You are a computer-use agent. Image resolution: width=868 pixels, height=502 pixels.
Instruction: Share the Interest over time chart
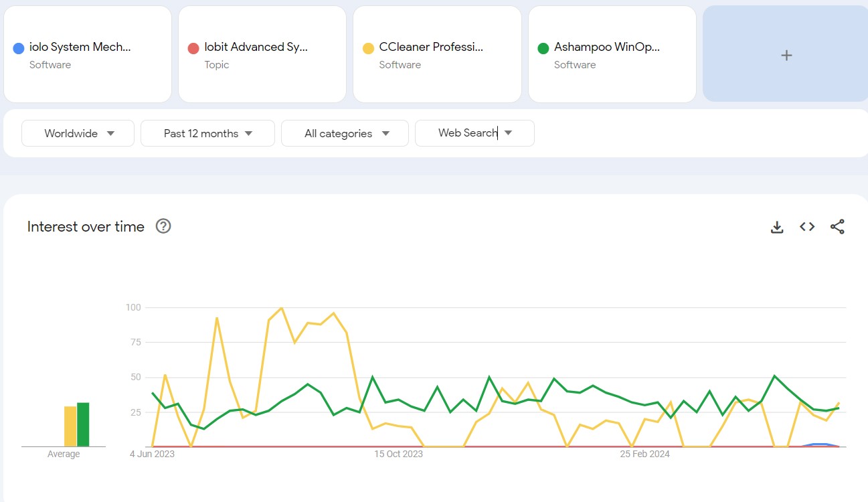click(837, 227)
